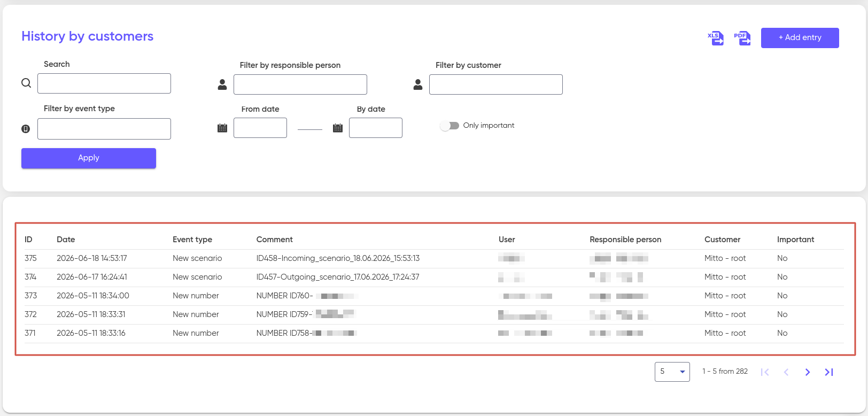Open the From date calendar icon
The width and height of the screenshot is (868, 416).
pos(222,128)
